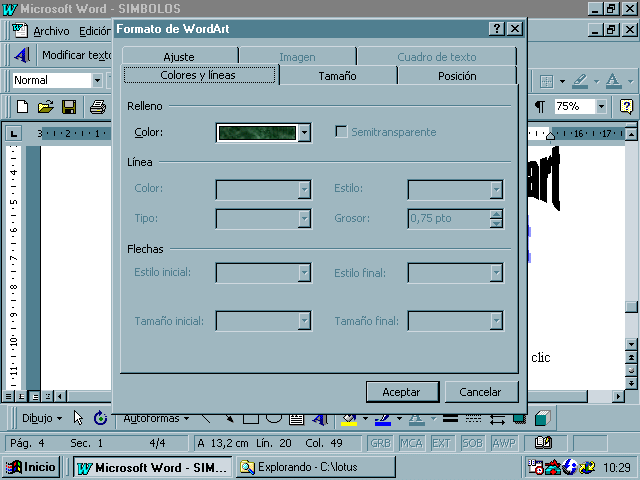Toggle GRB recording indicator in status bar

point(380,443)
